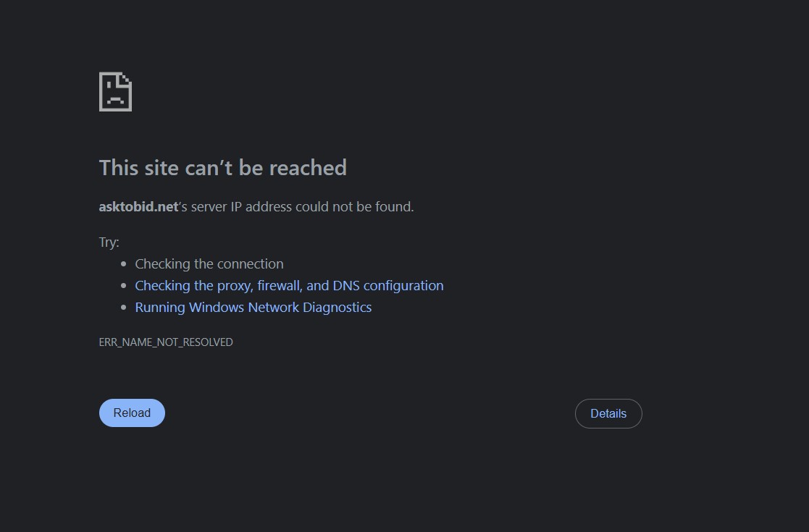Click the Try: label above the suggestions

[x=109, y=242]
